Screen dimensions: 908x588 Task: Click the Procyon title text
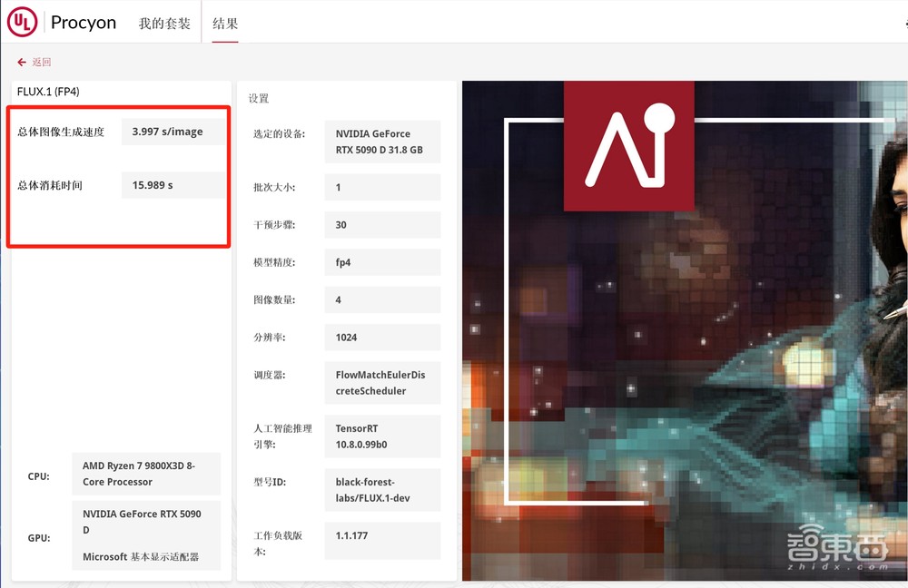(x=84, y=23)
